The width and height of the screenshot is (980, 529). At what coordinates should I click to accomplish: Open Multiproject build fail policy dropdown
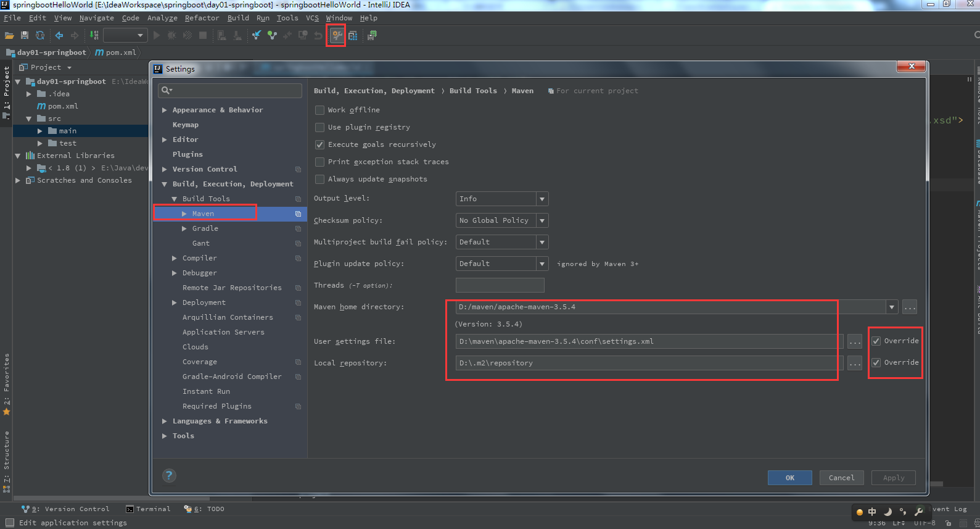coord(502,242)
